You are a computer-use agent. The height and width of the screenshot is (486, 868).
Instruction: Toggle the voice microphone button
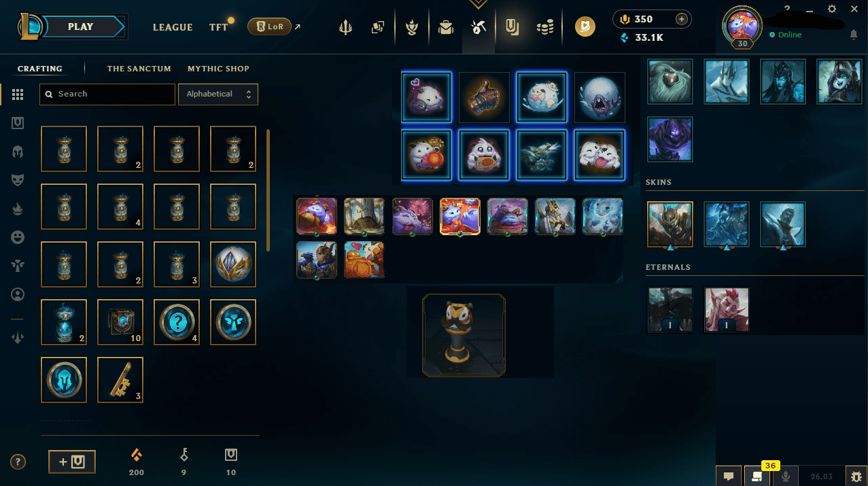point(786,476)
